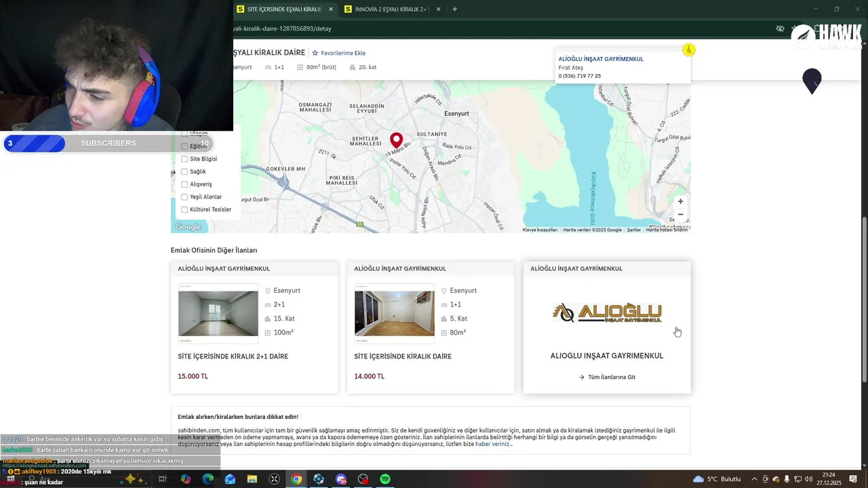Click the crossed-eye icon in address bar
Screen dimensions: 868x488
click(x=780, y=28)
